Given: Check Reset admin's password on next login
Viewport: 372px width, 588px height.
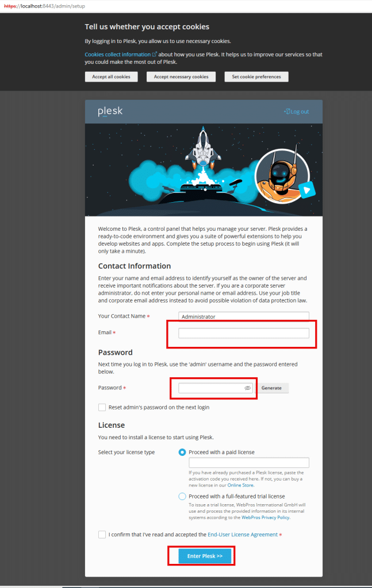Looking at the screenshot, I should coord(102,407).
